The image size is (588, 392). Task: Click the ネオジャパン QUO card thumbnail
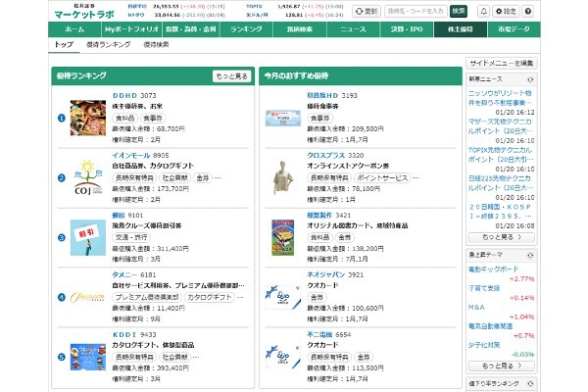click(x=283, y=298)
